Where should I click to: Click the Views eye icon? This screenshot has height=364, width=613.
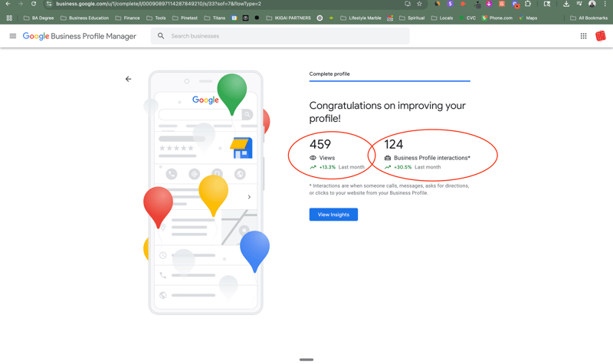coord(313,158)
